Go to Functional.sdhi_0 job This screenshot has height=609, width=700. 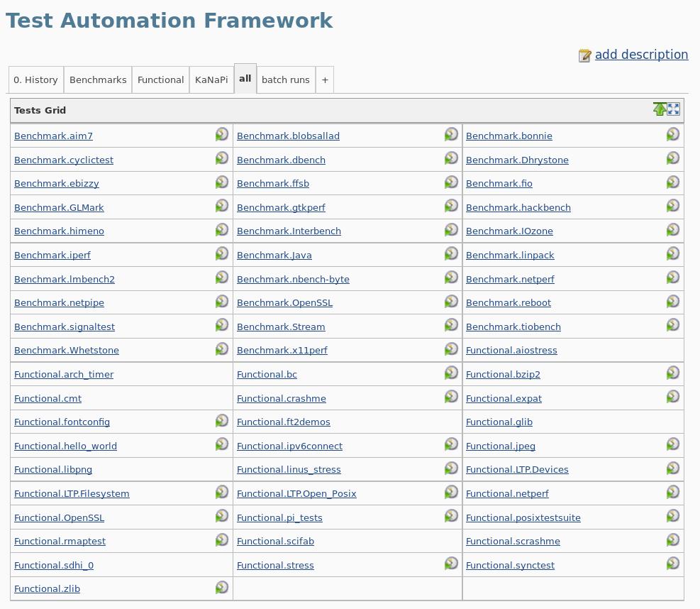(x=54, y=565)
